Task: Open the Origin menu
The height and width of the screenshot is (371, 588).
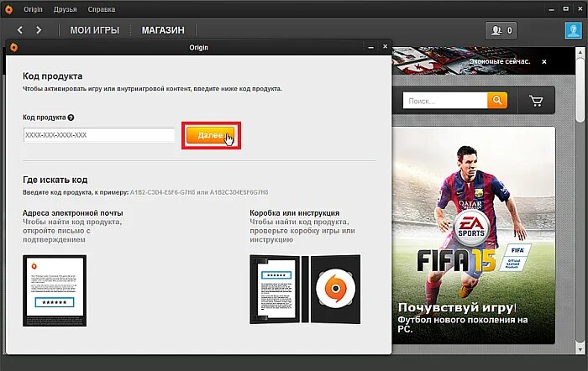Action: [33, 9]
